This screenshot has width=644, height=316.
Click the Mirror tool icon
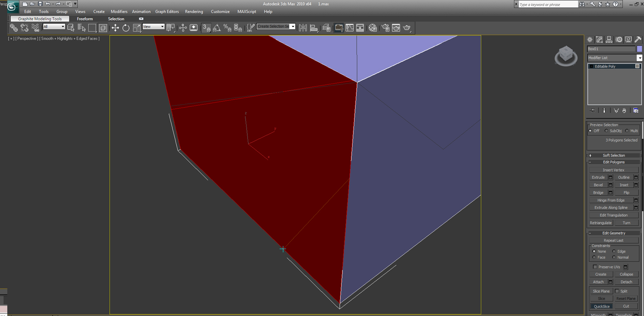point(303,27)
